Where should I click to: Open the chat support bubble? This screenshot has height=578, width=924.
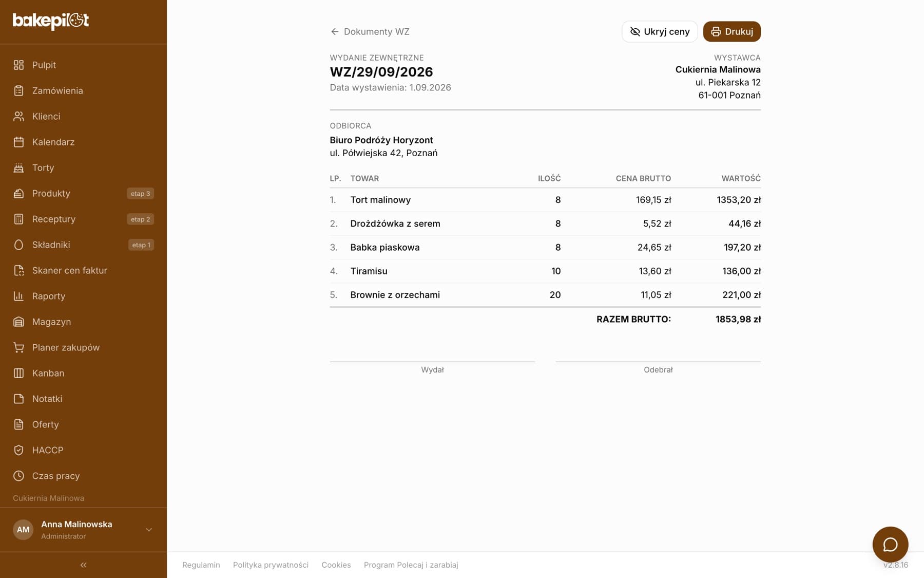click(x=890, y=544)
